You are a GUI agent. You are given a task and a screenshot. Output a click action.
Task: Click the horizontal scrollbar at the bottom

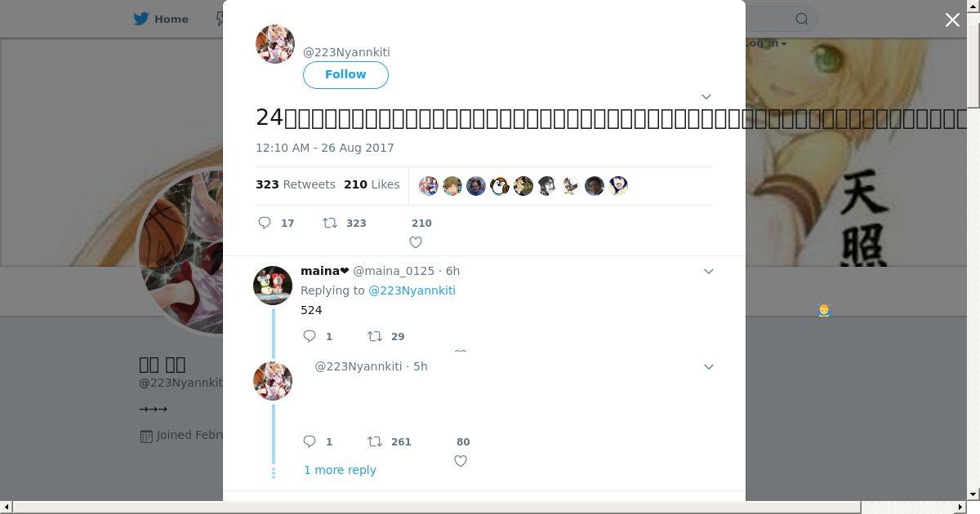click(436, 507)
